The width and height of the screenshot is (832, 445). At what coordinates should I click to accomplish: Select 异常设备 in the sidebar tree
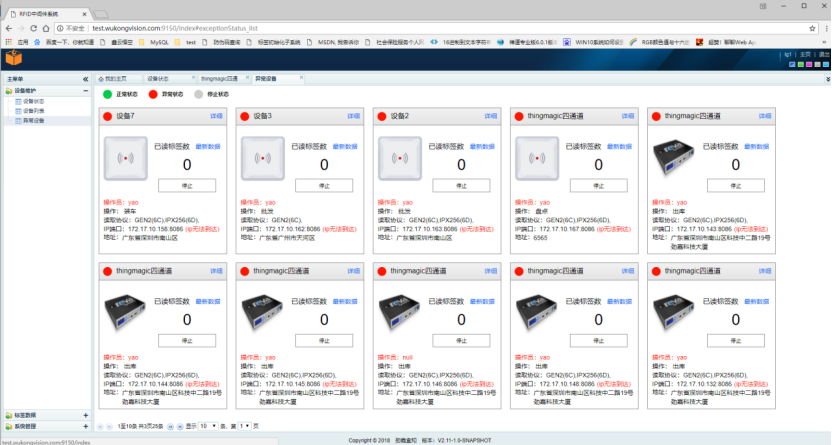pos(33,121)
